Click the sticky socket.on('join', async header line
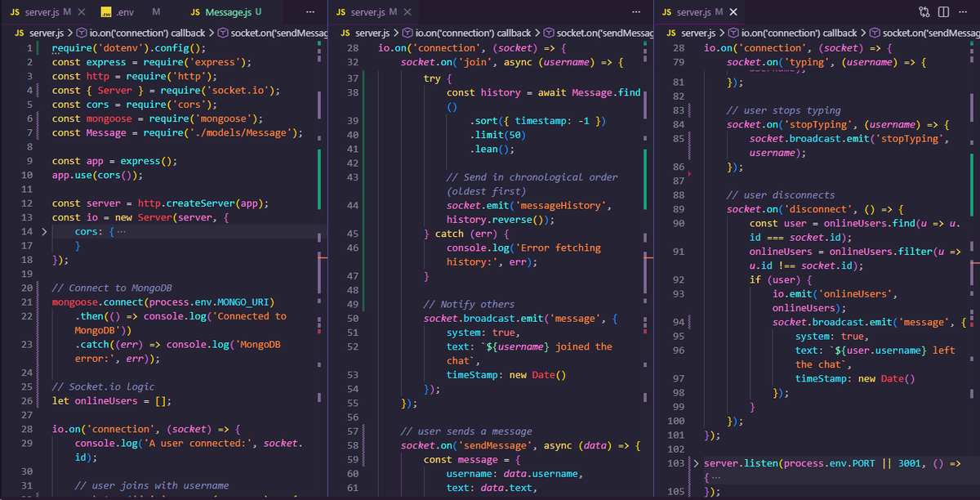Image resolution: width=980 pixels, height=500 pixels. coord(512,63)
